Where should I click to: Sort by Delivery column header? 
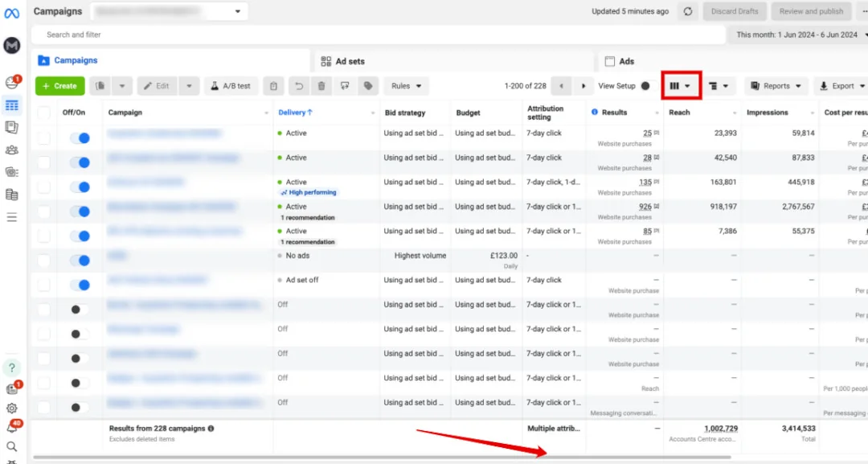(x=296, y=113)
